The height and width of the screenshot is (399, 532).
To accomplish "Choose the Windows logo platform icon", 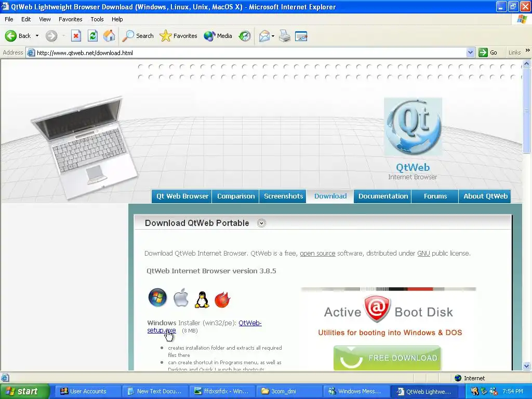I will [x=158, y=298].
